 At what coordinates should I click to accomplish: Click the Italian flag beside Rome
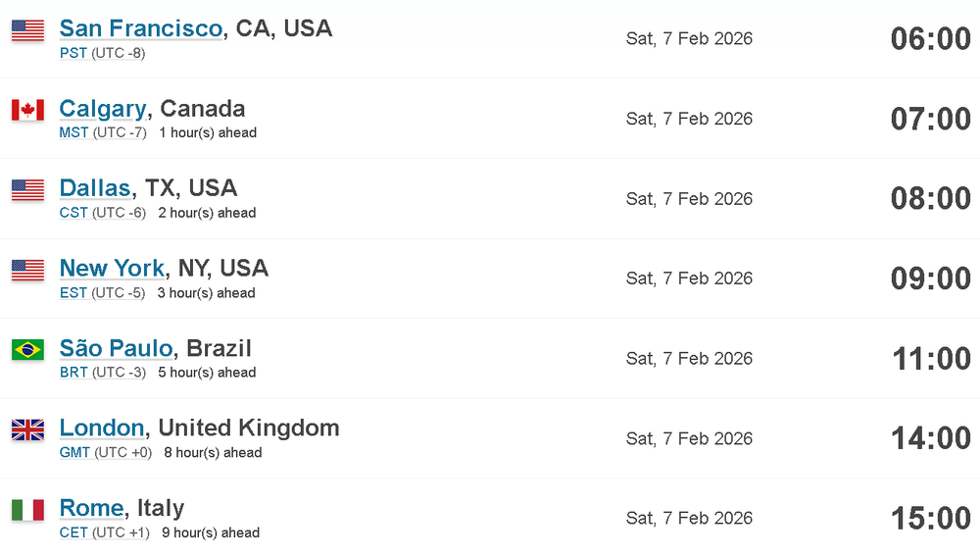coord(28,510)
